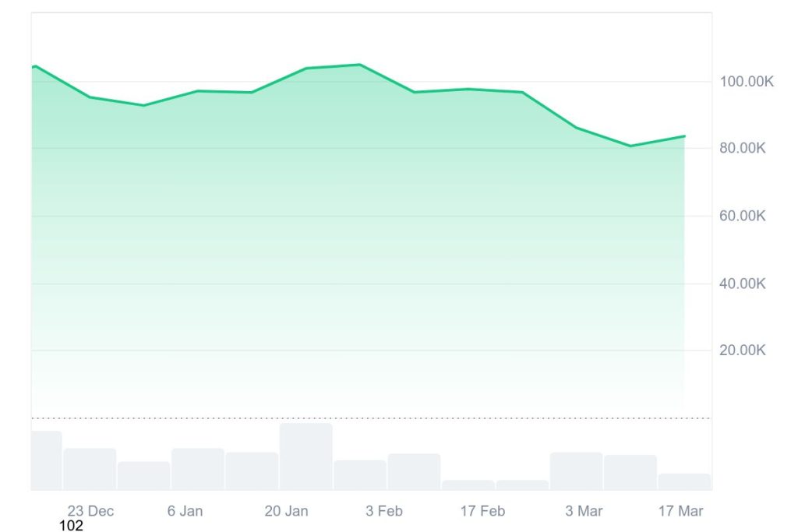This screenshot has height=532, width=798.
Task: Click the price line's highest peak before 3 Feb
Action: coord(359,65)
